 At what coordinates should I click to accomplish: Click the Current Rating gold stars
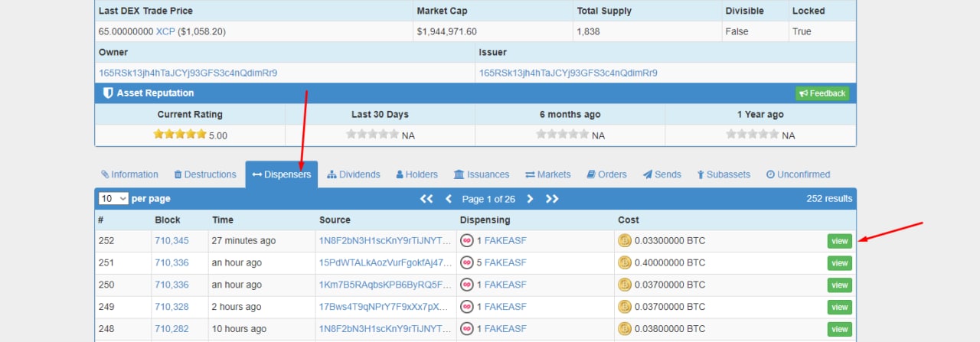[x=180, y=134]
